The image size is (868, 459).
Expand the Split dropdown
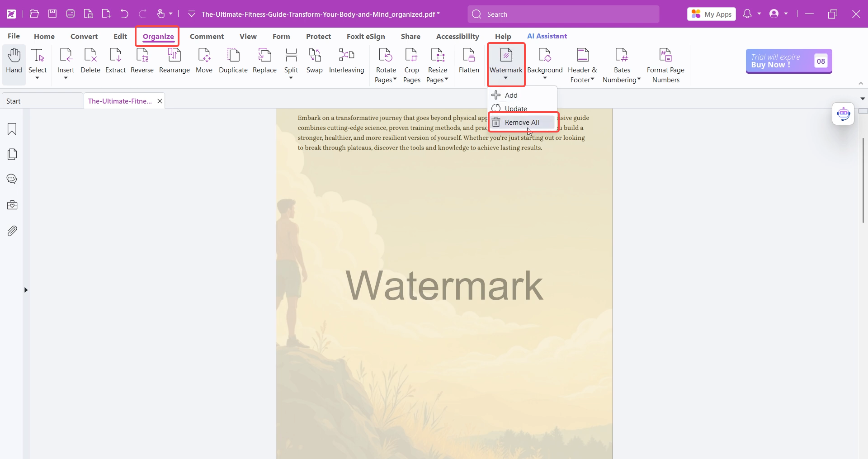[x=291, y=78]
